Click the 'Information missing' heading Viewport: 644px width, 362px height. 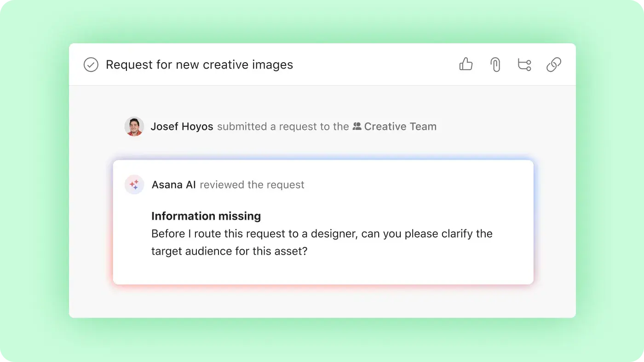coord(206,216)
